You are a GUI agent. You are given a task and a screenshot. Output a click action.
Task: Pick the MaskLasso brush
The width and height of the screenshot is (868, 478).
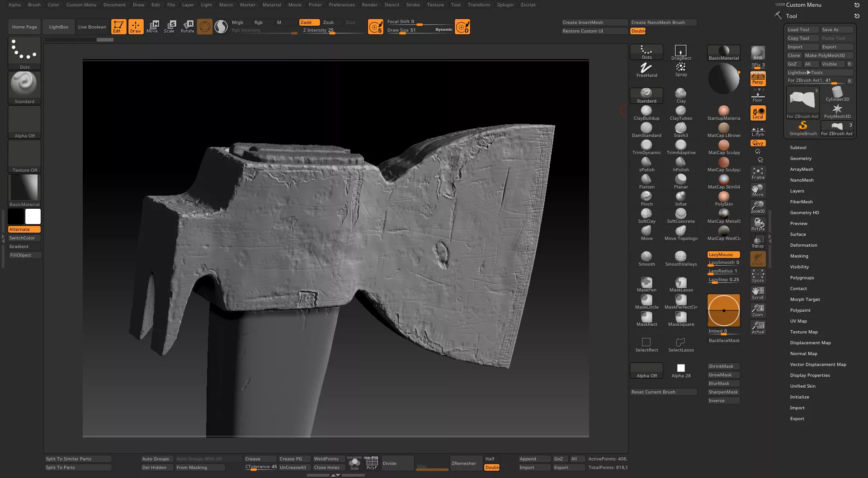pyautogui.click(x=681, y=283)
